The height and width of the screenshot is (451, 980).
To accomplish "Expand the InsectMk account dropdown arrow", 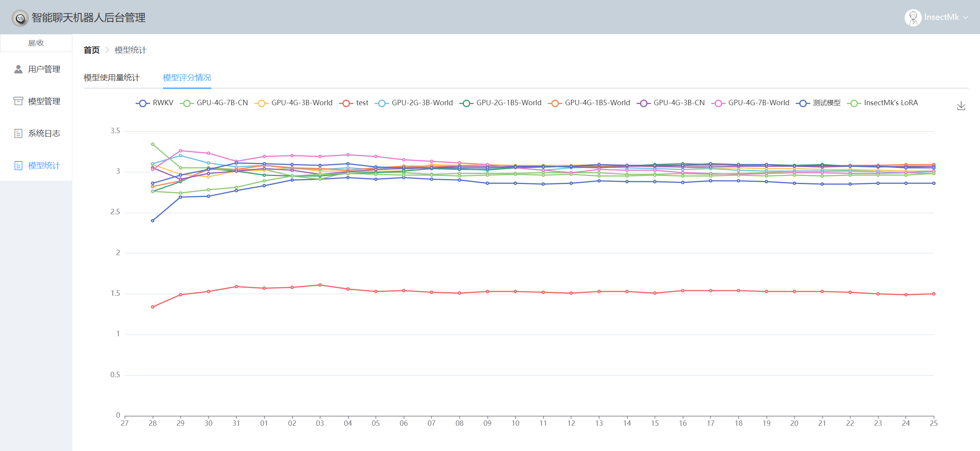I will coord(966,18).
